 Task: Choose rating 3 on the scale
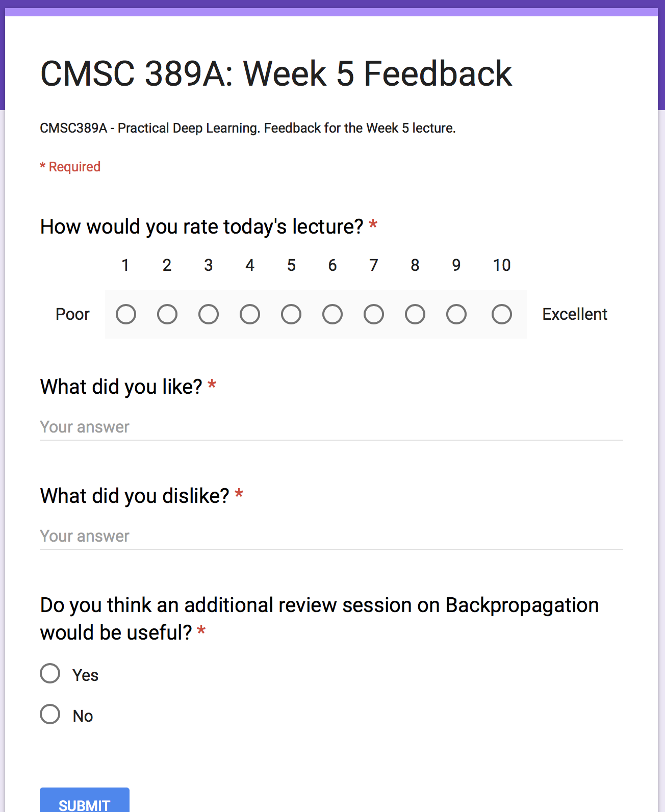pos(209,314)
